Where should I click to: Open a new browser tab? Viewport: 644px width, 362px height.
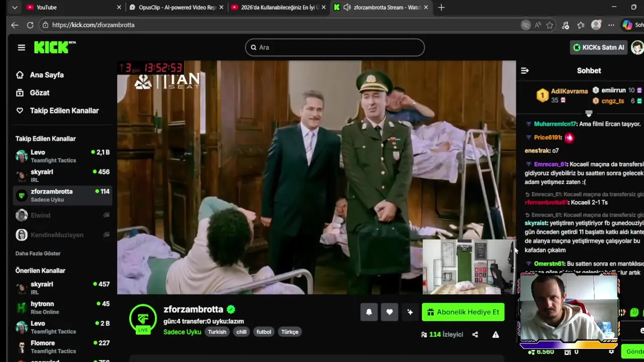click(x=441, y=7)
